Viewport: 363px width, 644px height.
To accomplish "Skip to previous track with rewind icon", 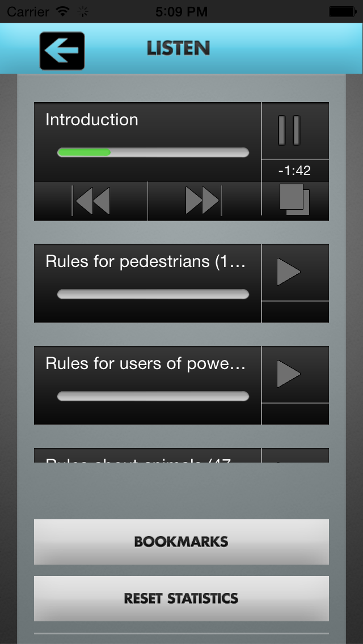I will click(91, 201).
